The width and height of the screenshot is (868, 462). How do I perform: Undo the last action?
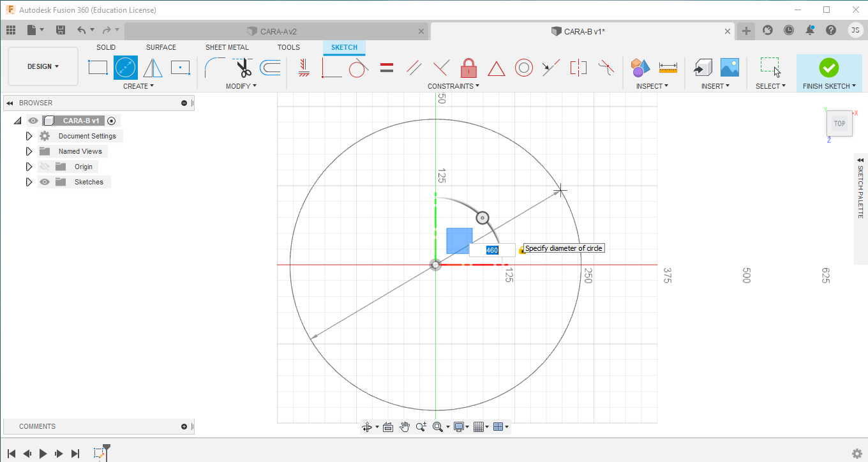click(x=81, y=30)
